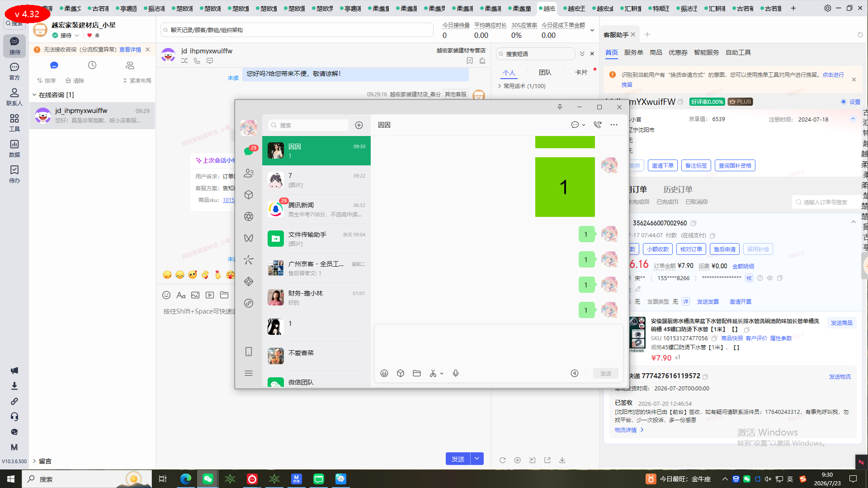Viewport: 868px width, 488px height.
Task: Open the 接待 status dropdown
Action: [x=77, y=35]
